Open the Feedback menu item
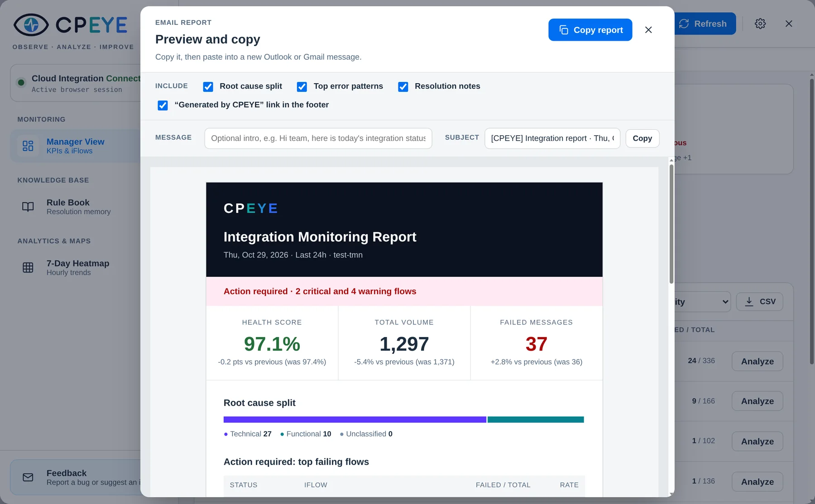This screenshot has height=504, width=815. (76, 477)
